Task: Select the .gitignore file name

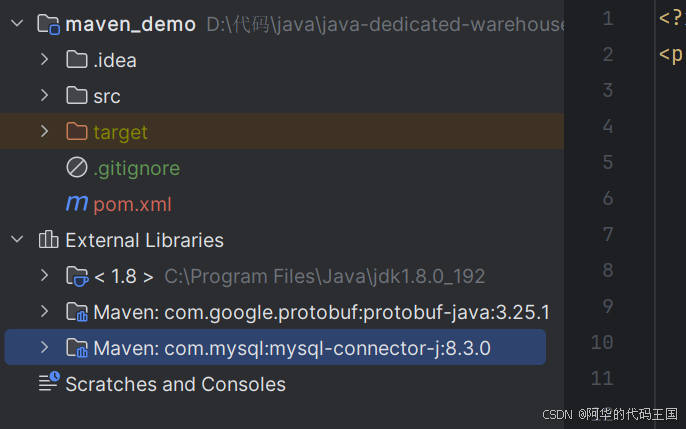Action: tap(136, 168)
